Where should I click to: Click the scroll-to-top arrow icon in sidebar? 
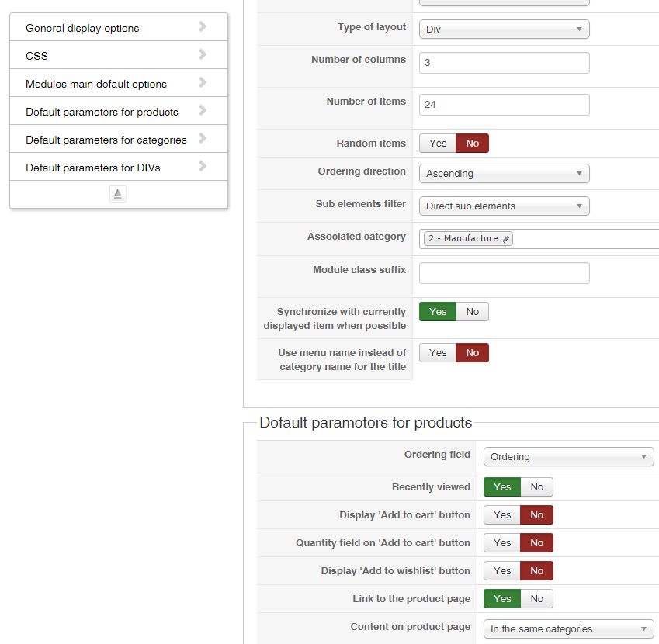(118, 194)
